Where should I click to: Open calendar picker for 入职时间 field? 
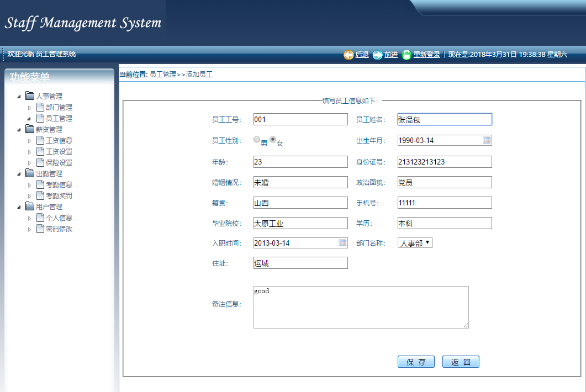point(342,243)
